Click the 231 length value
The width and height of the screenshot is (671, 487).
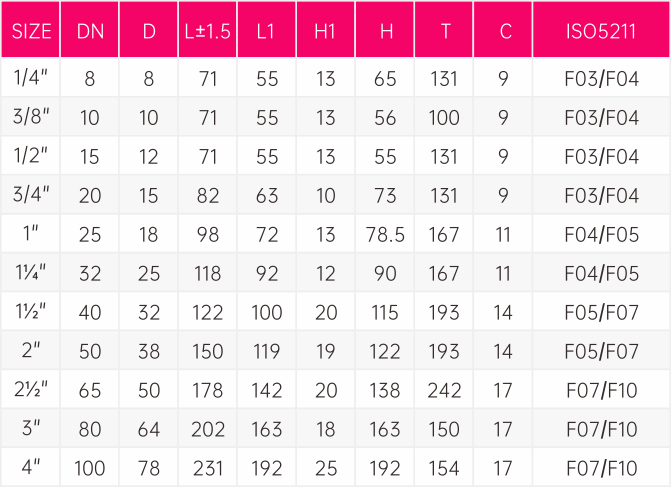(208, 467)
